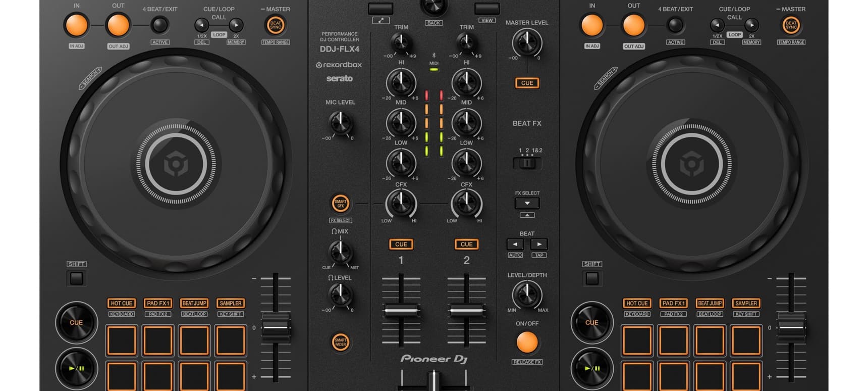Click the BEAT right arrow TAP button

tap(539, 244)
